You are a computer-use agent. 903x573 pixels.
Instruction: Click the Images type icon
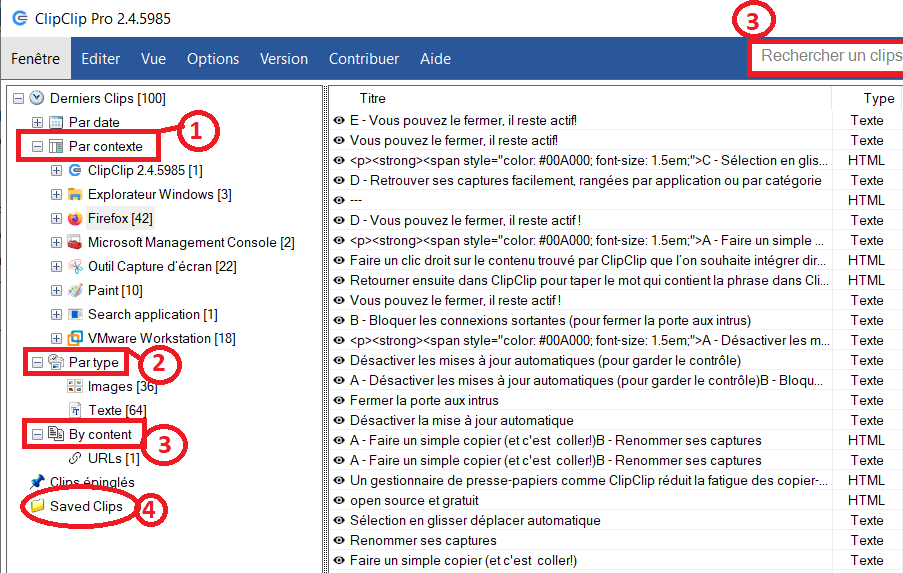point(75,386)
